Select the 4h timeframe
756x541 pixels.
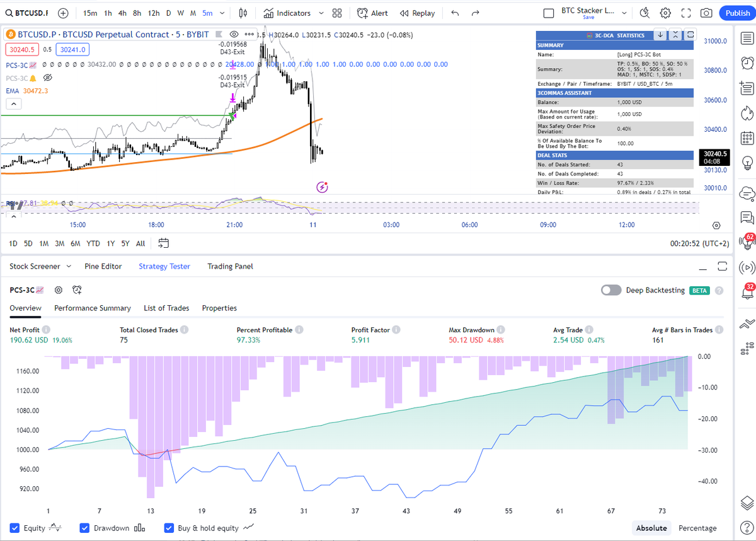click(123, 13)
